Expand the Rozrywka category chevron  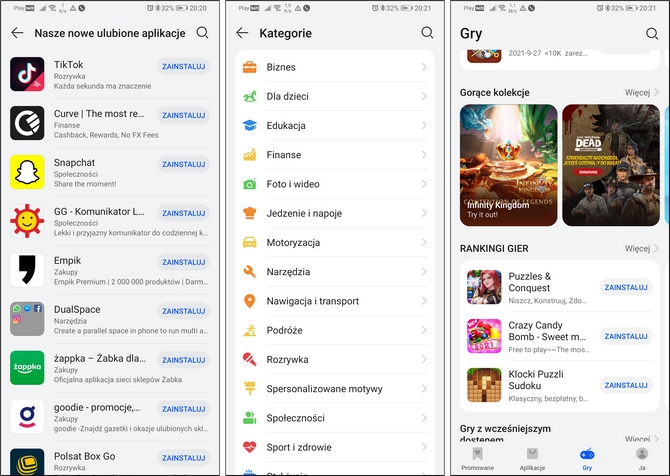coord(424,359)
